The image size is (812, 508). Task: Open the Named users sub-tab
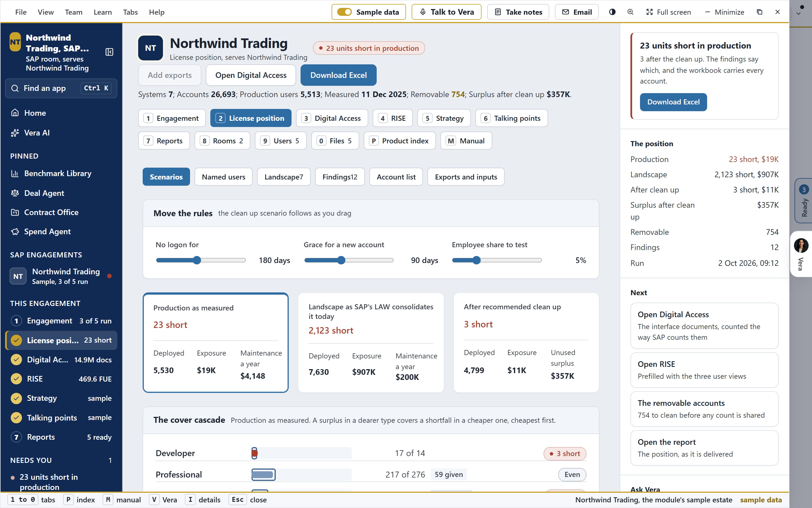tap(224, 177)
